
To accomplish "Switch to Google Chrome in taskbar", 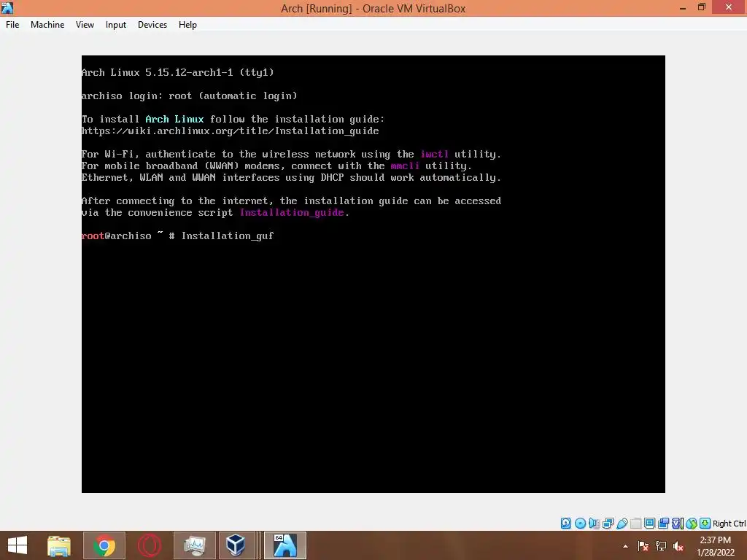I will 104,545.
